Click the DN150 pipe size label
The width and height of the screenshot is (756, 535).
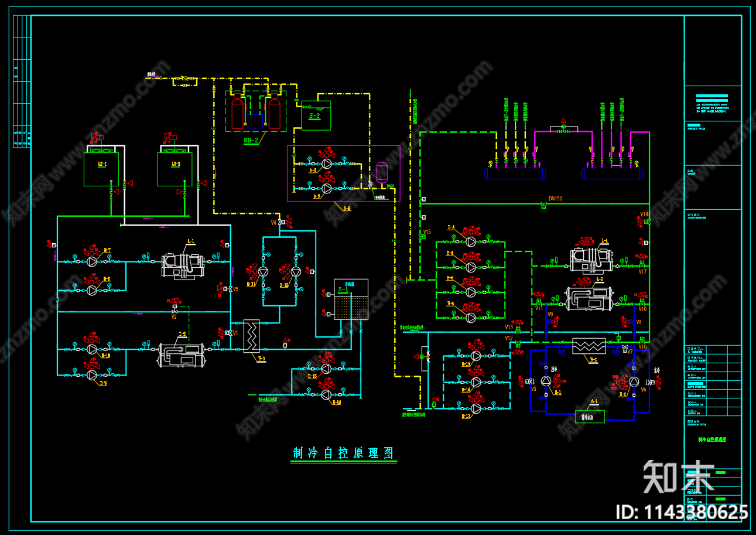tap(555, 199)
